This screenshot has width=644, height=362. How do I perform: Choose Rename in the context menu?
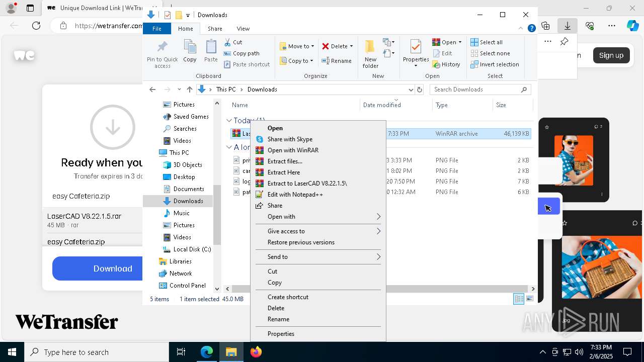[318, 319]
